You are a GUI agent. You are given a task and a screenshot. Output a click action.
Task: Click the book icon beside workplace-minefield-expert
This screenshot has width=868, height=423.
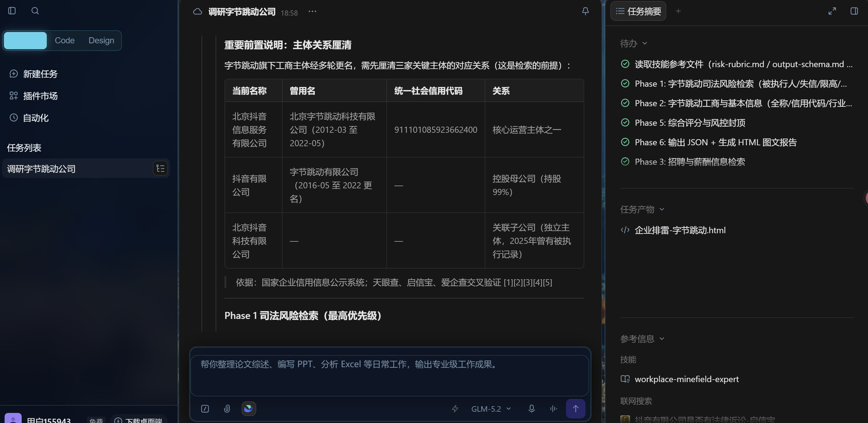click(x=625, y=379)
